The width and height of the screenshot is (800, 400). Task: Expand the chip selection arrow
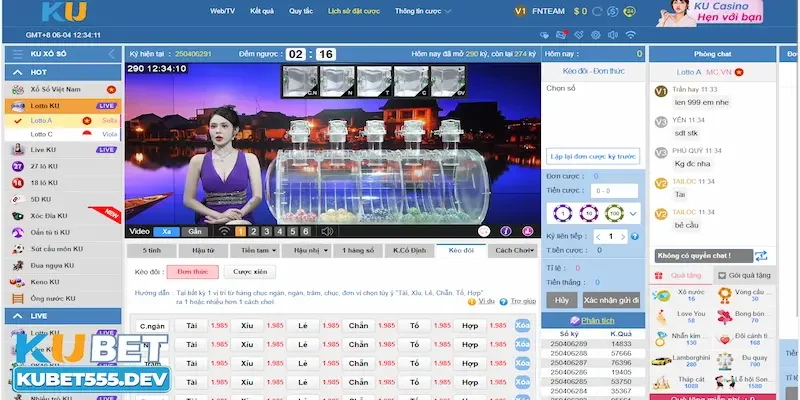pyautogui.click(x=633, y=213)
